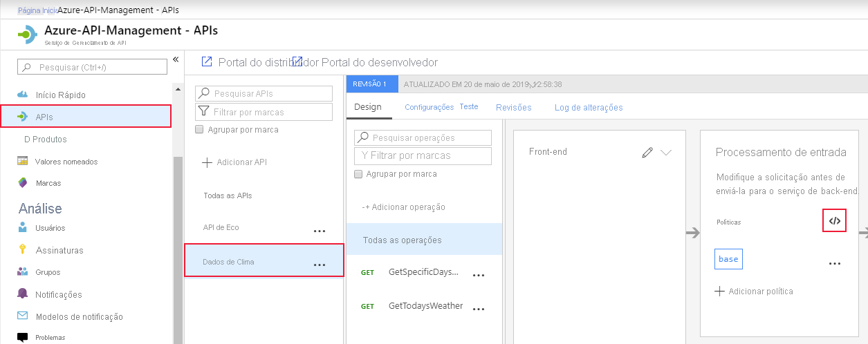
Task: Open the REVISÃO 1 revision selector
Action: click(x=372, y=84)
